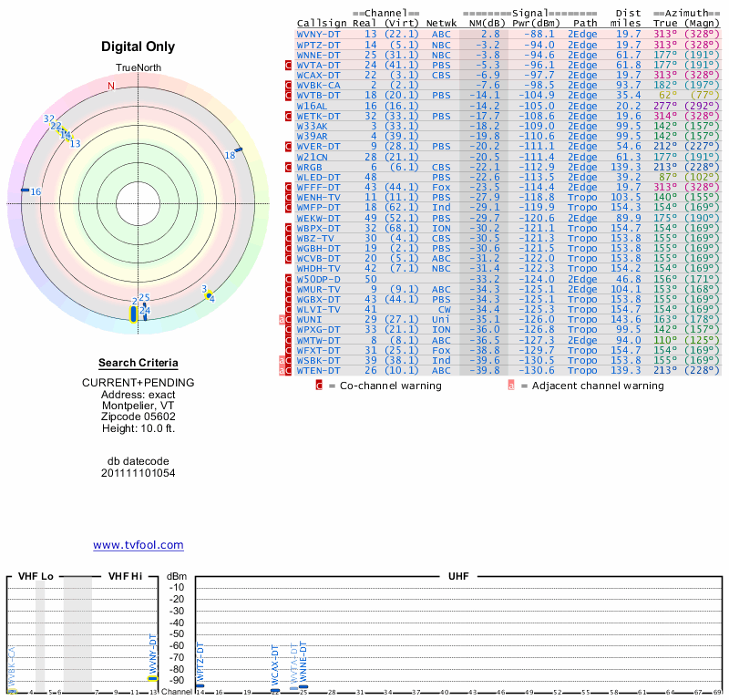Click WNNE-DT bar in UHF spectrum
Screen dimensions: 729x700
point(303,686)
